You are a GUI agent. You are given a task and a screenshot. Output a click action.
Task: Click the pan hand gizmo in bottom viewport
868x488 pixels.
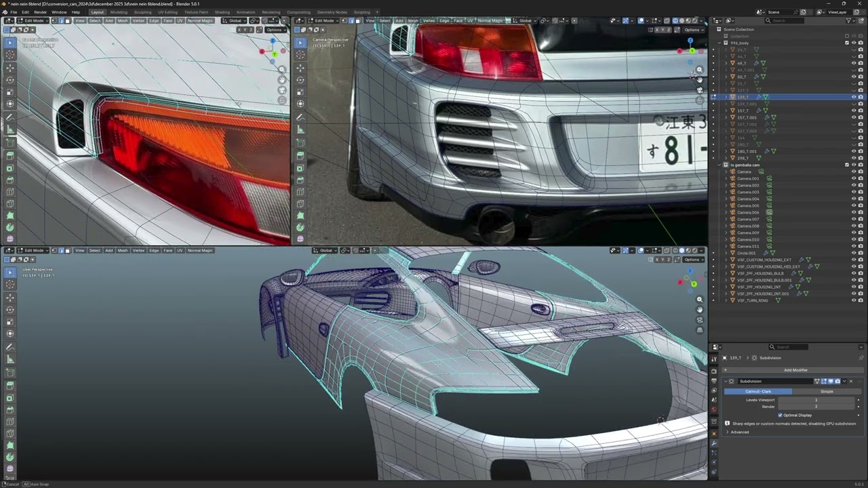pos(700,310)
